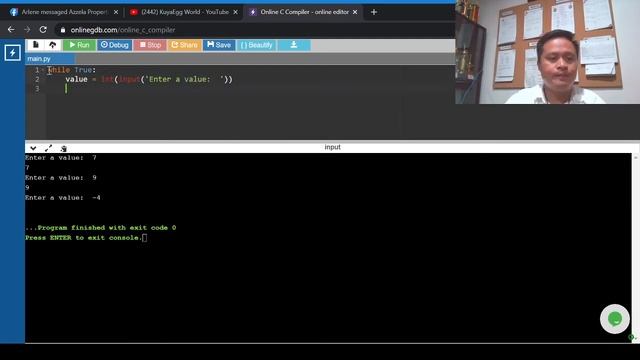The width and height of the screenshot is (640, 360).
Task: Click the OnlineGDB lightning logo in sidebar
Action: pyautogui.click(x=12, y=53)
